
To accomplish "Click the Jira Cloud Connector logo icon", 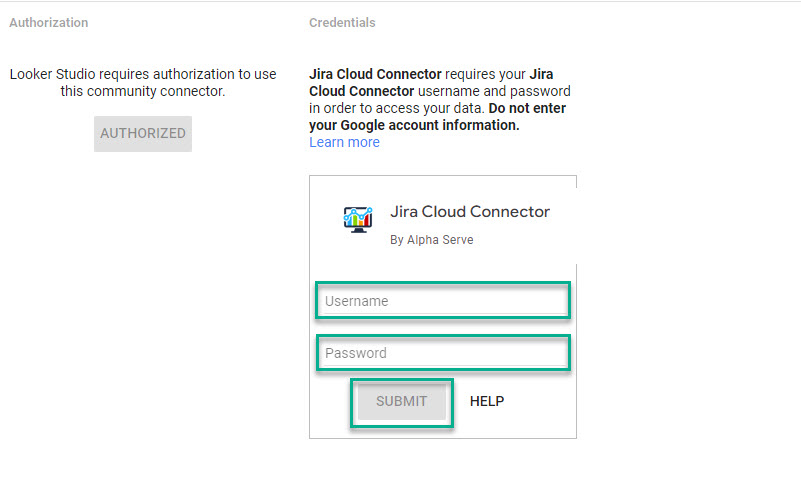I will click(357, 218).
